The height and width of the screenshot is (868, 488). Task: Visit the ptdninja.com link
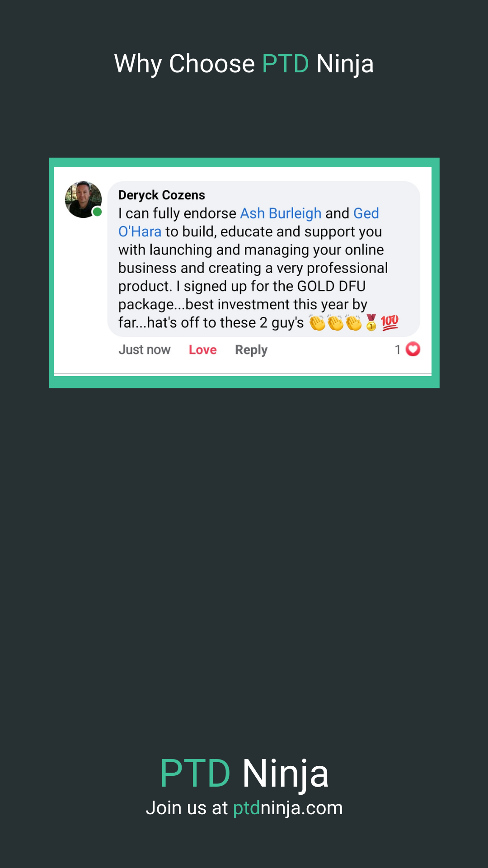tap(288, 808)
